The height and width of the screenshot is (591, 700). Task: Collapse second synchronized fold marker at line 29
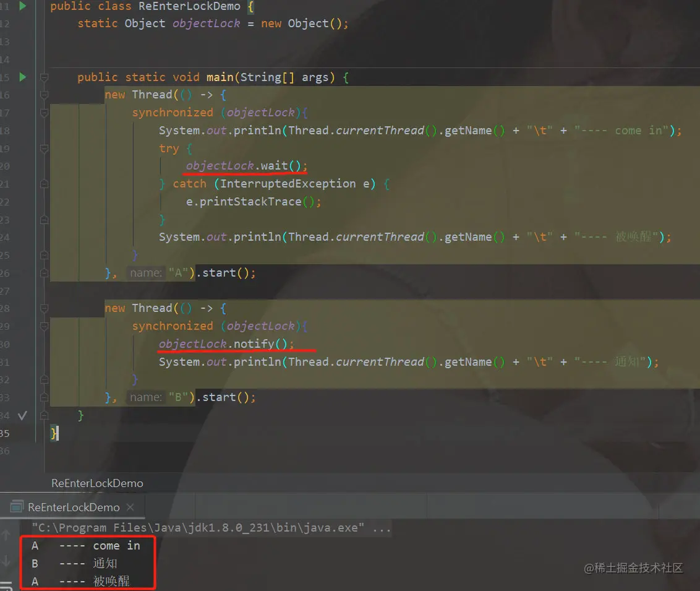pos(44,326)
